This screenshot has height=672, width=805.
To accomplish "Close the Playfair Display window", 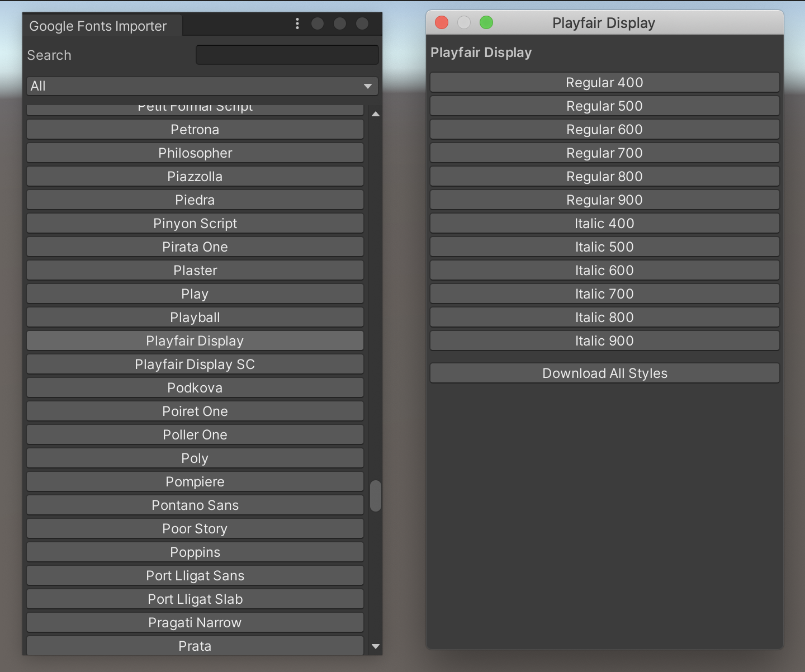I will [x=442, y=22].
